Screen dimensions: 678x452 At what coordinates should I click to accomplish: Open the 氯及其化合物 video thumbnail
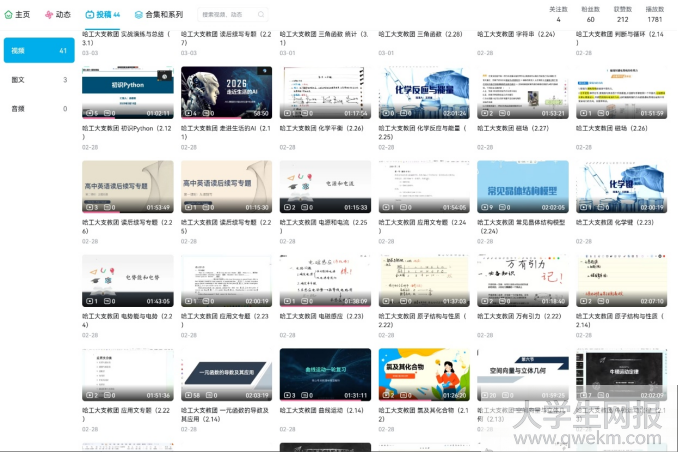424,375
